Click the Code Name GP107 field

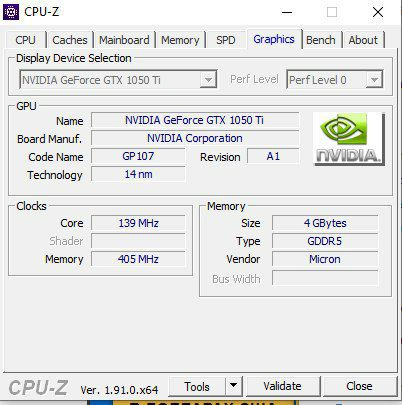click(x=138, y=156)
